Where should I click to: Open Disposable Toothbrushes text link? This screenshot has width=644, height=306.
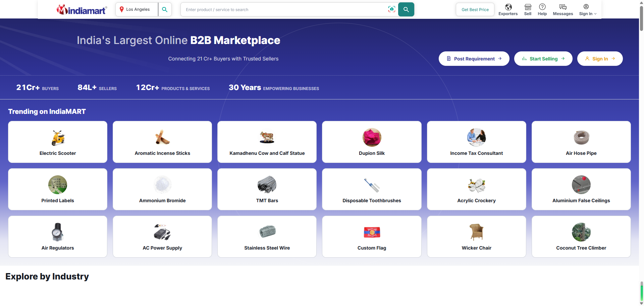tap(372, 201)
